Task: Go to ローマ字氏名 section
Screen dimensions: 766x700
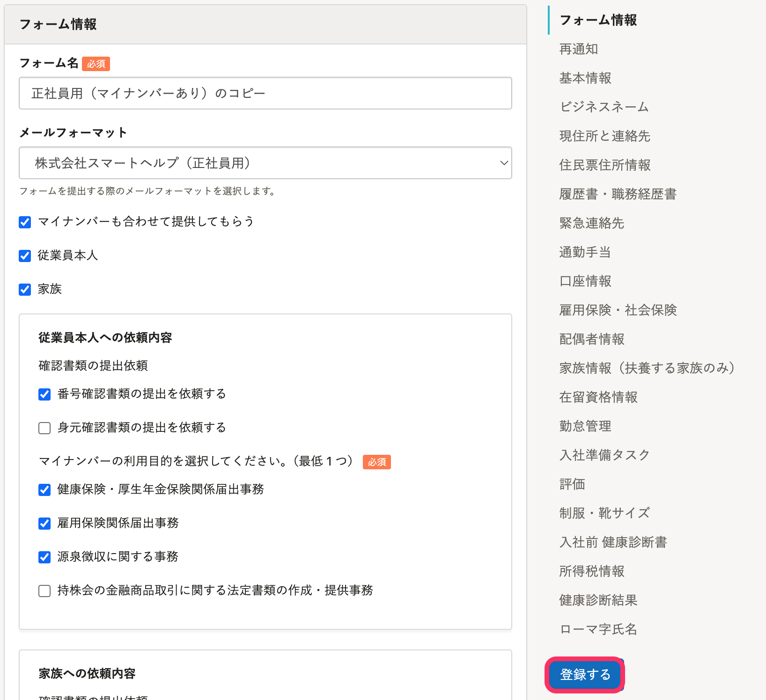Action: (x=598, y=629)
